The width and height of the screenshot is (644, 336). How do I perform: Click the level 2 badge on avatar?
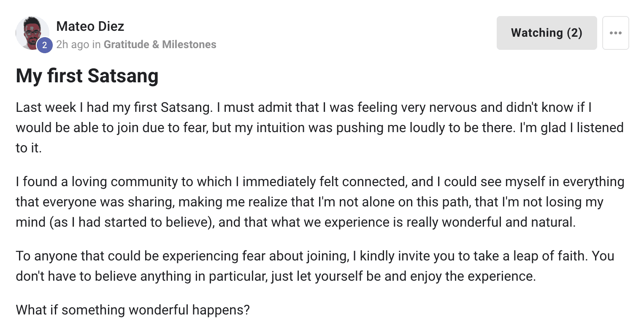point(44,45)
